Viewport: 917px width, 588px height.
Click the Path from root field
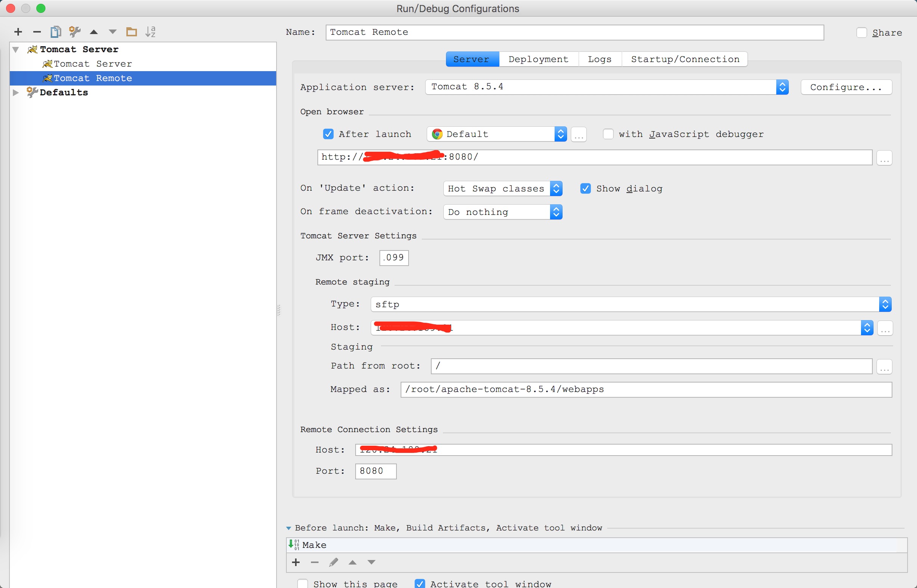652,366
